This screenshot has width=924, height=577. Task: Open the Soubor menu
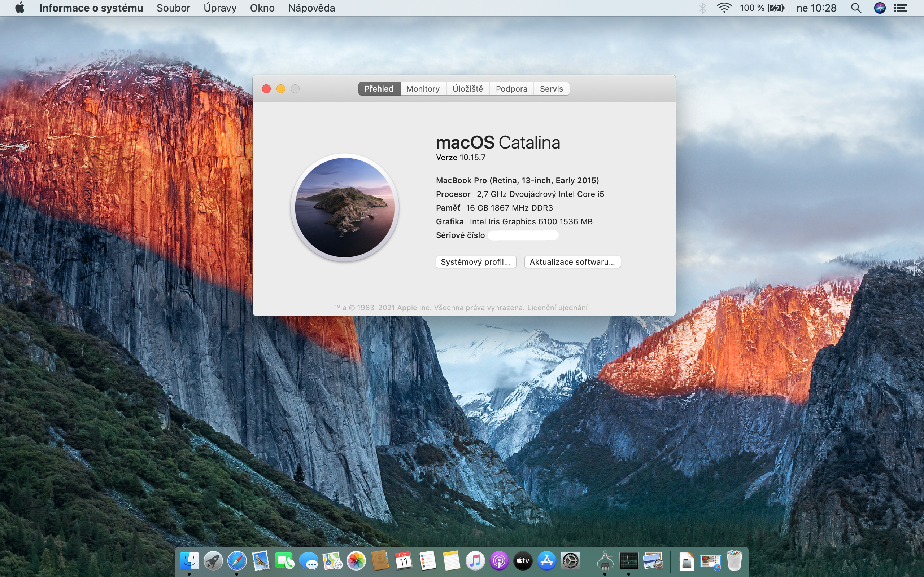click(x=173, y=8)
